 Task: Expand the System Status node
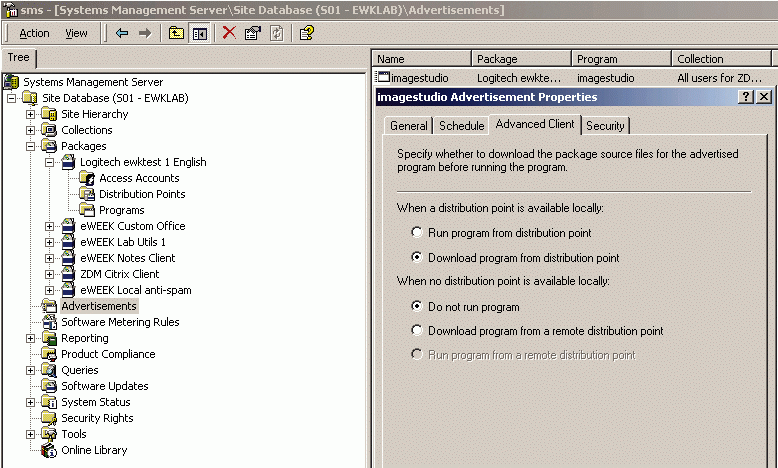[30, 402]
